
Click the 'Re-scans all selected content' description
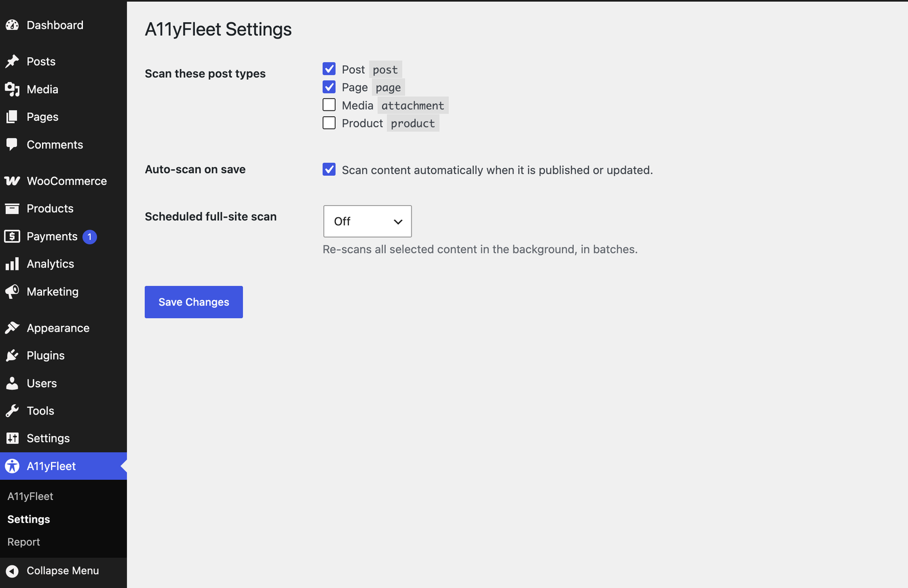click(x=480, y=249)
